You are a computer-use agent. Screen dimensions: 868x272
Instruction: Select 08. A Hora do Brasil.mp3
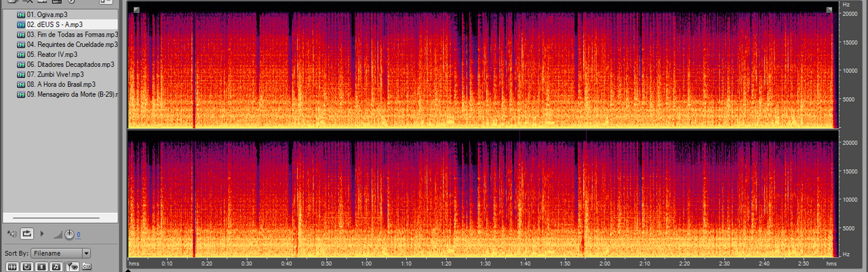62,84
